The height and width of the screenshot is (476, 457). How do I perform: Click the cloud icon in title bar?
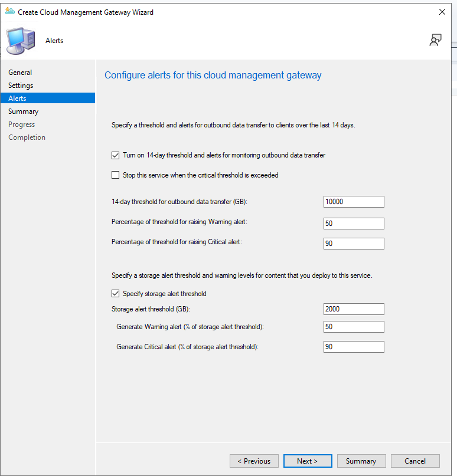pyautogui.click(x=9, y=12)
